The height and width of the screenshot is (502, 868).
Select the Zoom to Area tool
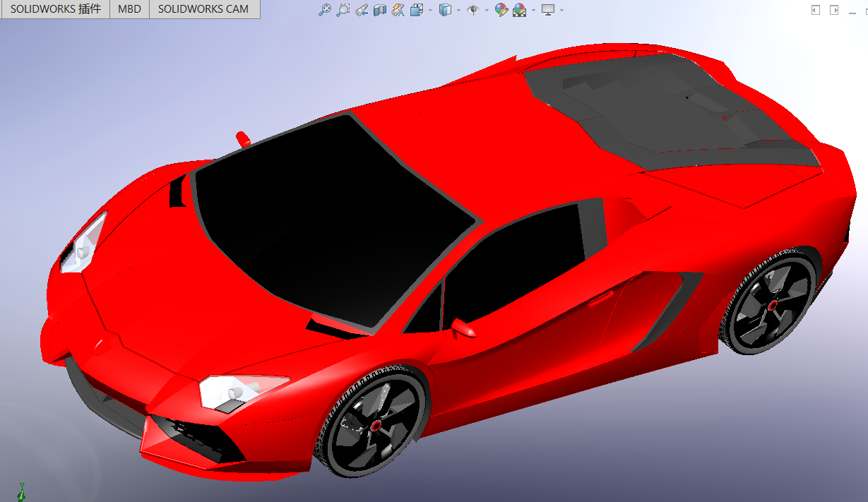[x=343, y=10]
